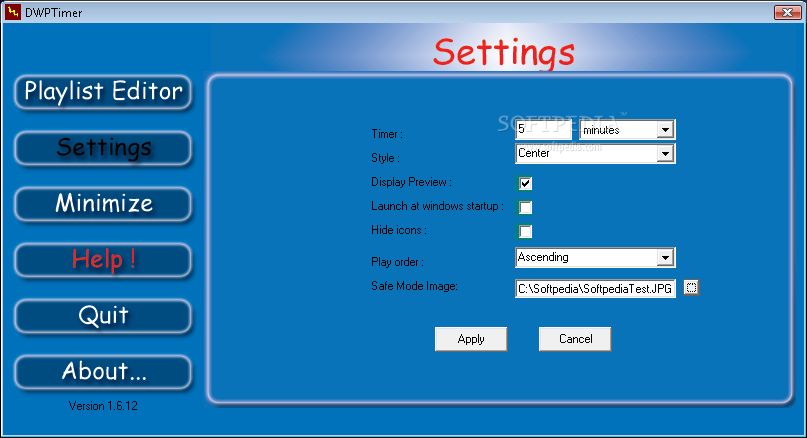Click the Display Preview : label
807x438 pixels.
(x=411, y=182)
